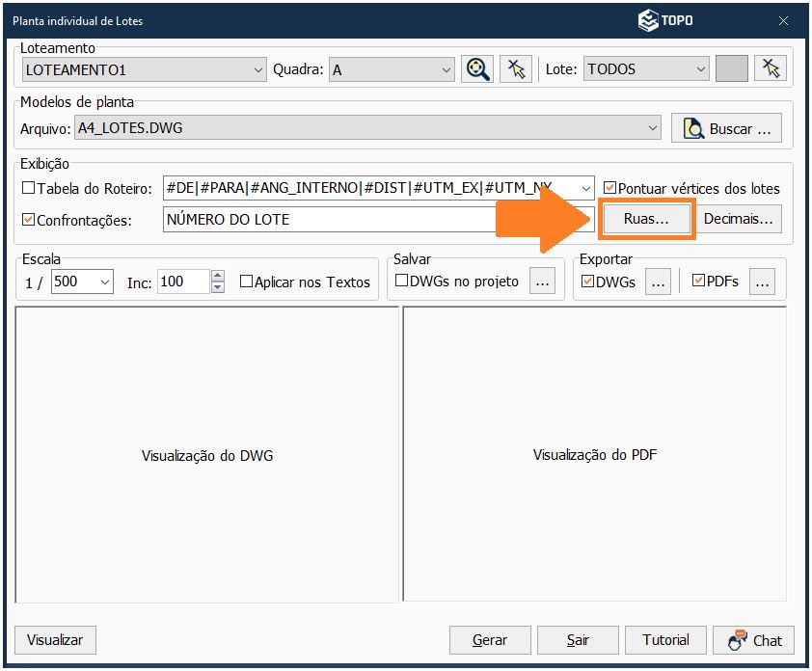812x671 pixels.
Task: Expand the scale 500 dropdown
Action: click(104, 282)
